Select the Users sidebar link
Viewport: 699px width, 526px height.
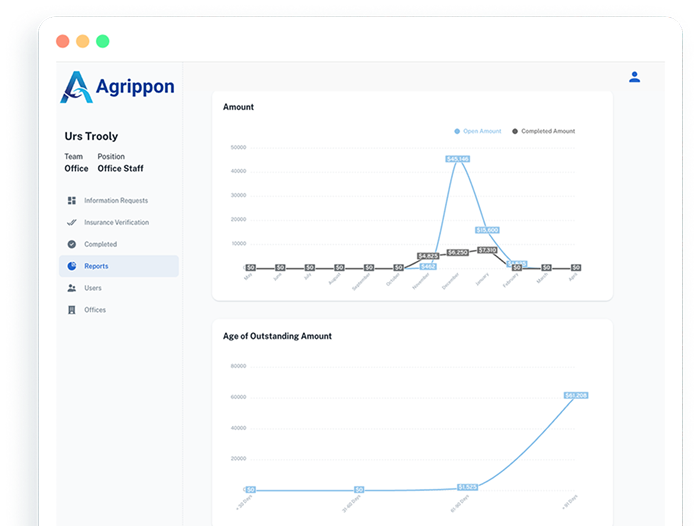click(92, 288)
